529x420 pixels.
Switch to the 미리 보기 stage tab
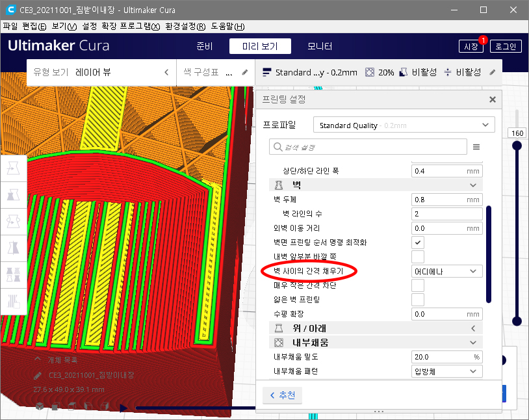click(260, 46)
